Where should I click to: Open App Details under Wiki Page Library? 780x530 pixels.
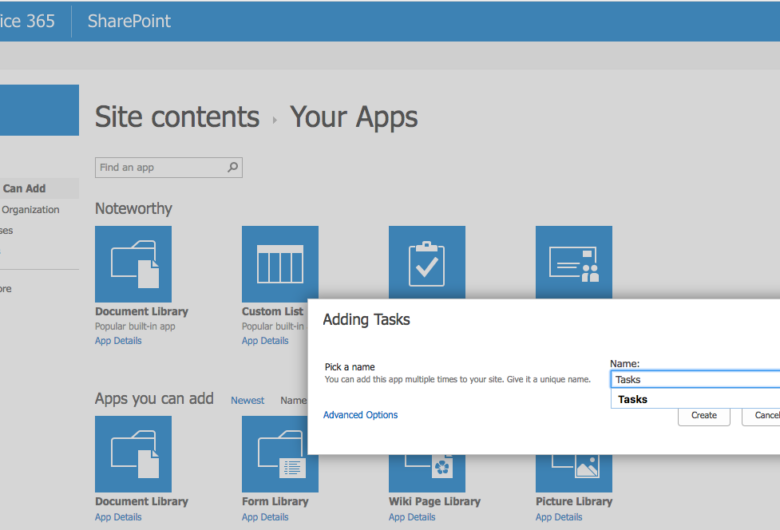click(412, 517)
